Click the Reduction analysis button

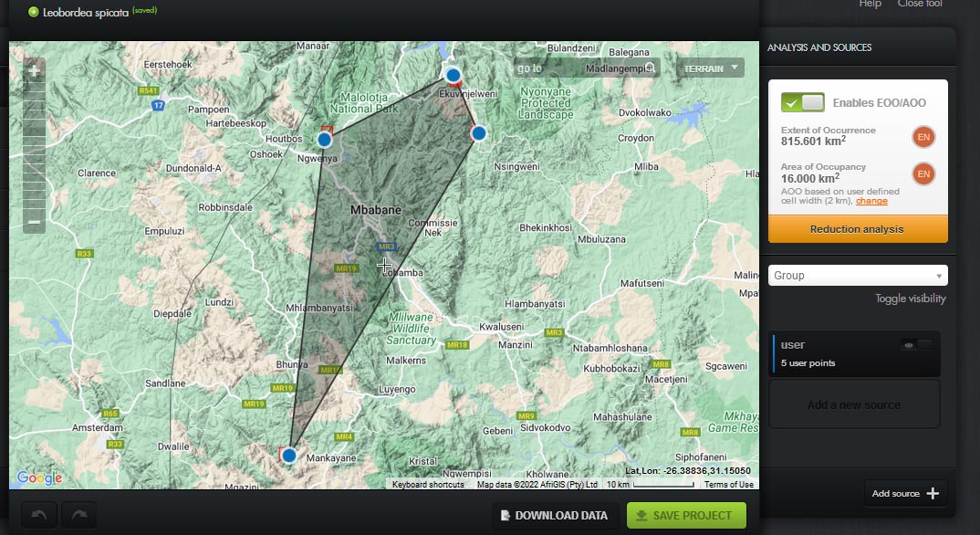tap(857, 229)
